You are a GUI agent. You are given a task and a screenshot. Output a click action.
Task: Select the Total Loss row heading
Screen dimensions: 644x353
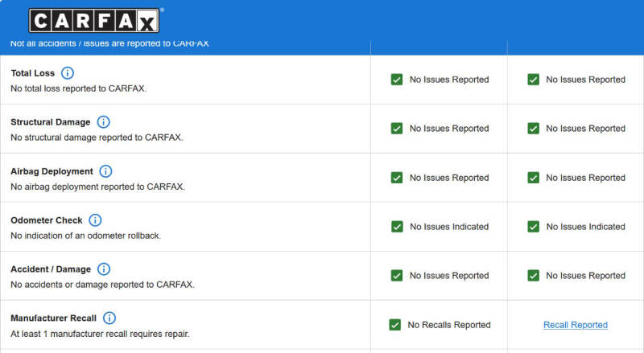[x=32, y=73]
